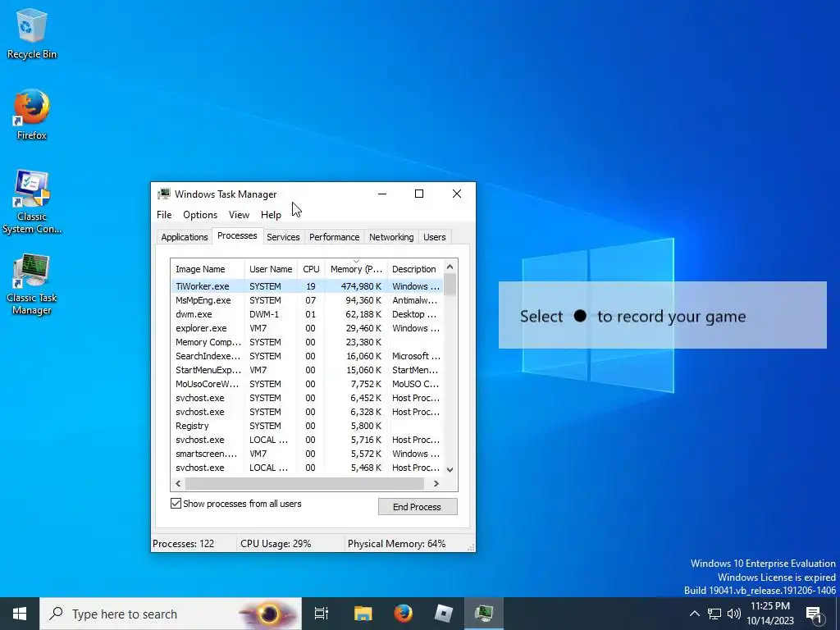Click the process list scroll down arrow
Viewport: 840px width, 630px height.
coord(450,469)
